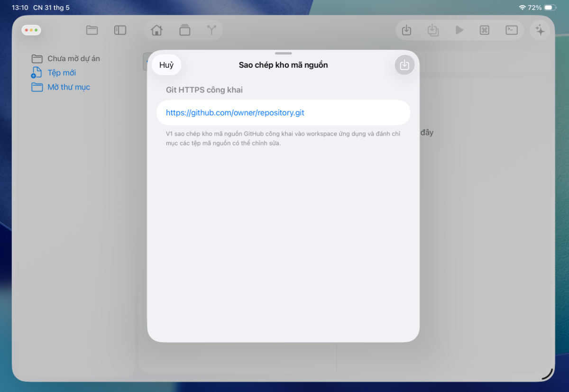Toggle the sidebar panel icon
The image size is (569, 392).
[x=120, y=30]
